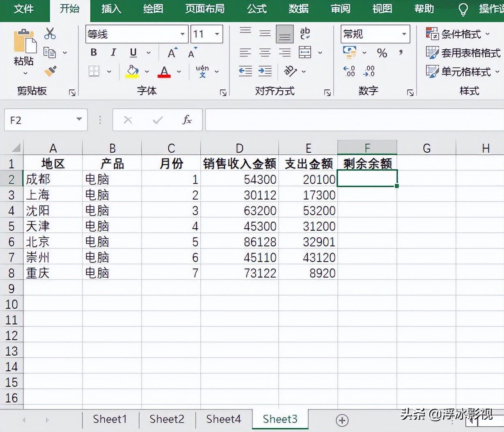The image size is (504, 432).
Task: Click the Borders grid icon
Action: [x=94, y=71]
